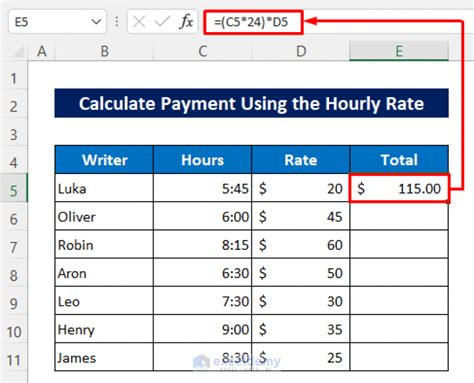The image size is (474, 383).
Task: Select column C header
Action: tap(202, 51)
